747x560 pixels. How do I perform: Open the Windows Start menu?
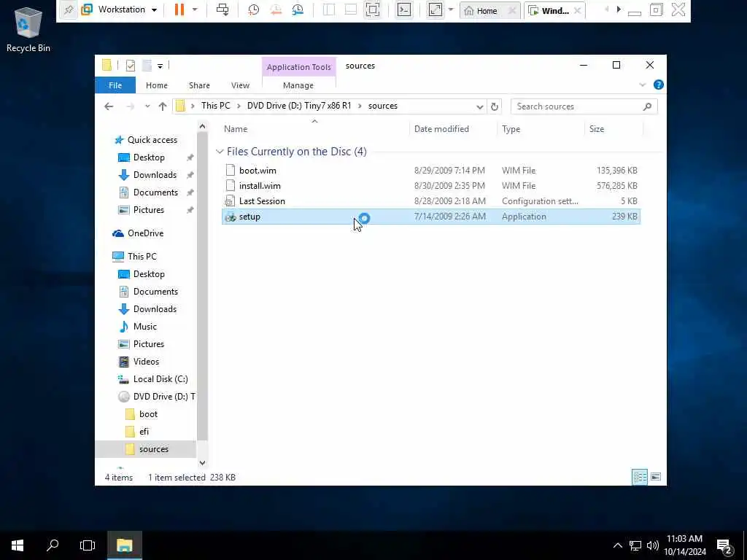(x=18, y=545)
